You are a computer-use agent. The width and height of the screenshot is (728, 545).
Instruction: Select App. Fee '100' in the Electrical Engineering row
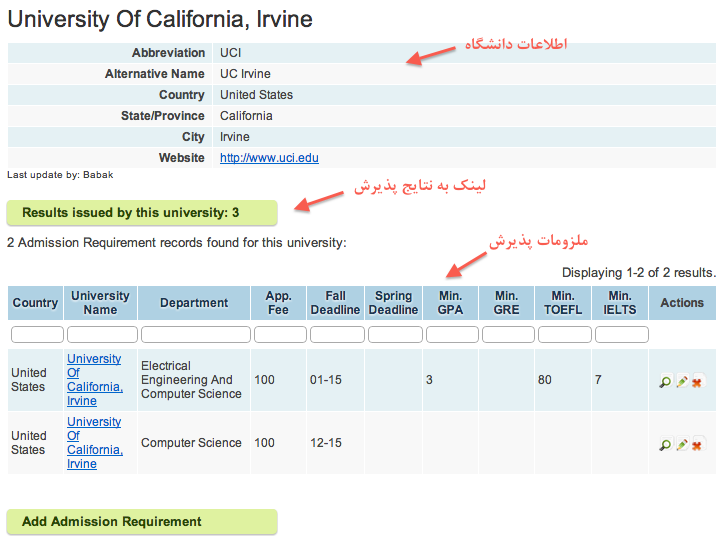pos(264,380)
